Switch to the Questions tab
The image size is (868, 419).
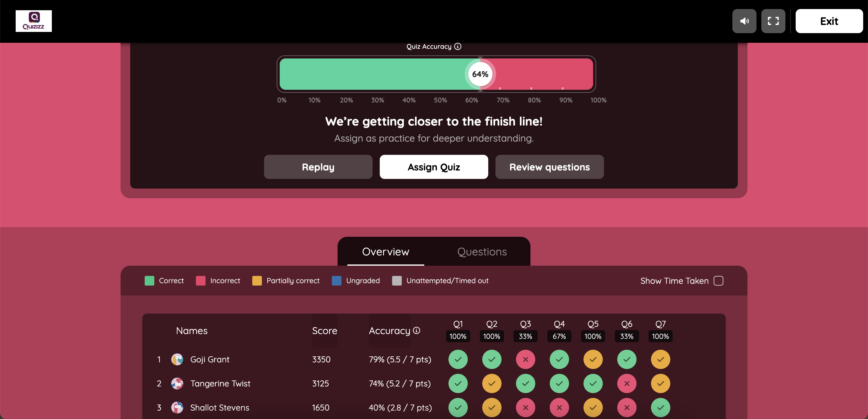pos(482,251)
